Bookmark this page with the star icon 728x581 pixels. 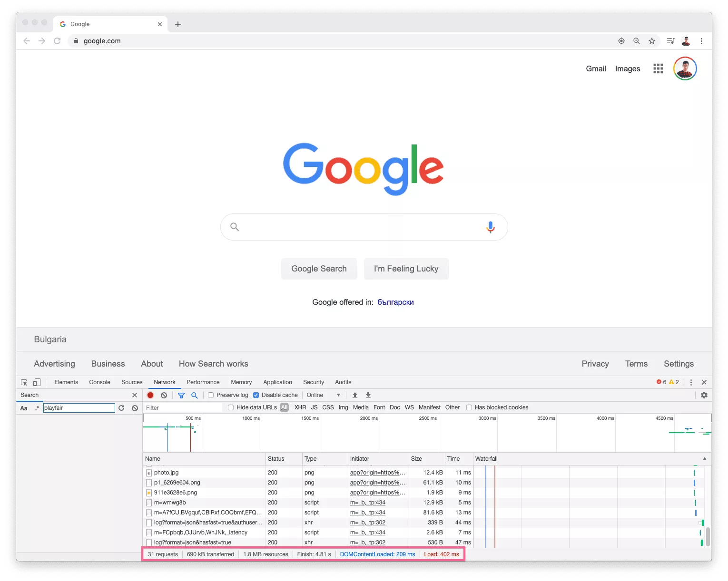652,41
